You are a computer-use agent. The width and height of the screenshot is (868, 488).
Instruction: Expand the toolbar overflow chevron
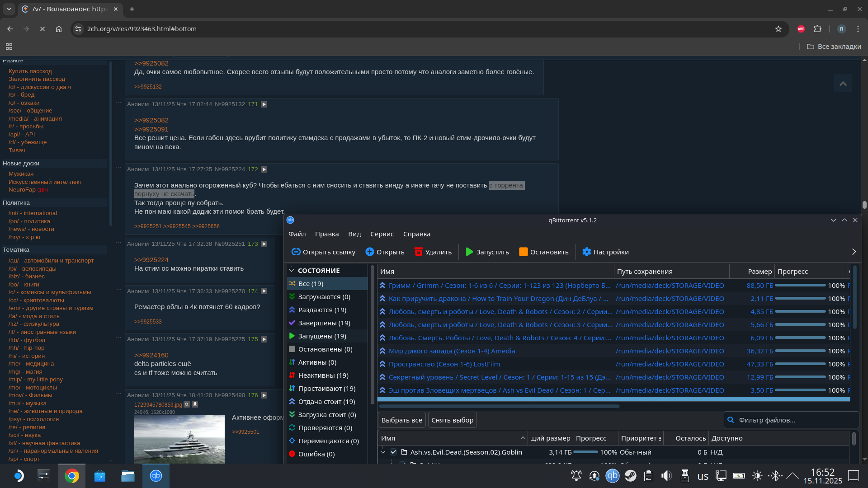[854, 252]
